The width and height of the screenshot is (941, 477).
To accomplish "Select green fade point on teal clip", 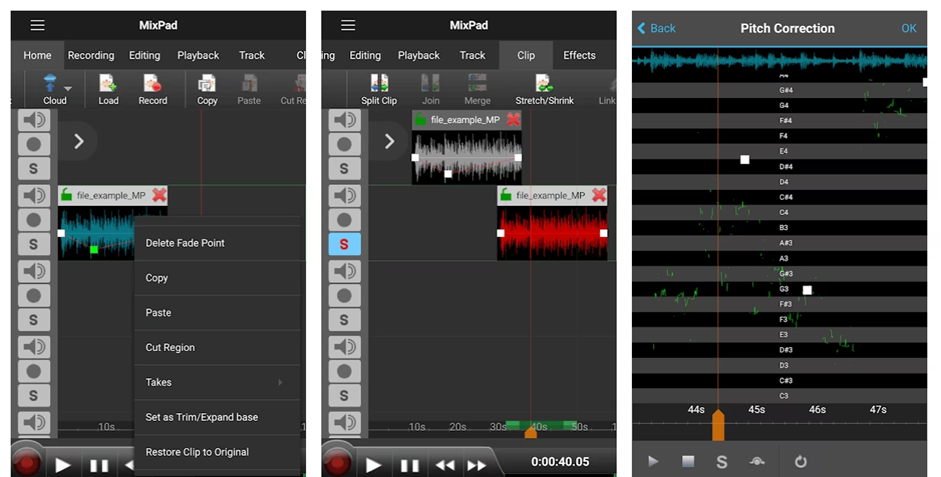I will click(x=94, y=250).
